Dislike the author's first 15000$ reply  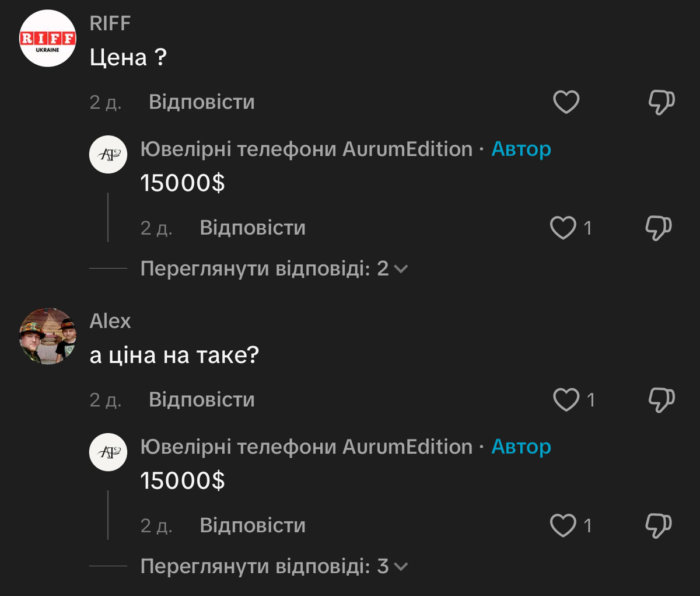pos(658,228)
